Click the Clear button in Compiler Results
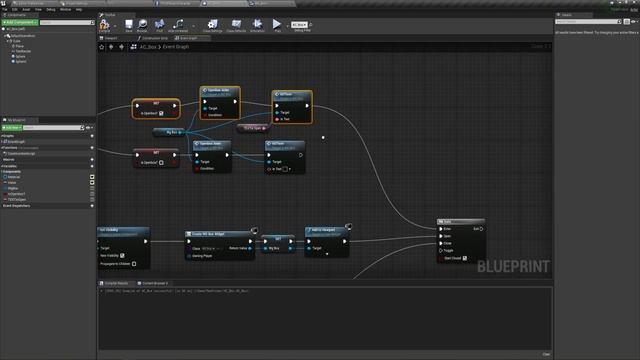The height and width of the screenshot is (360, 640). click(546, 354)
